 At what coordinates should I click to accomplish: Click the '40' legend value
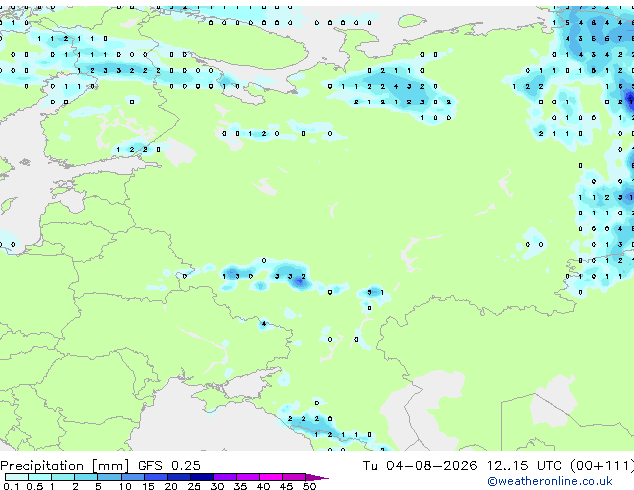coord(263,486)
